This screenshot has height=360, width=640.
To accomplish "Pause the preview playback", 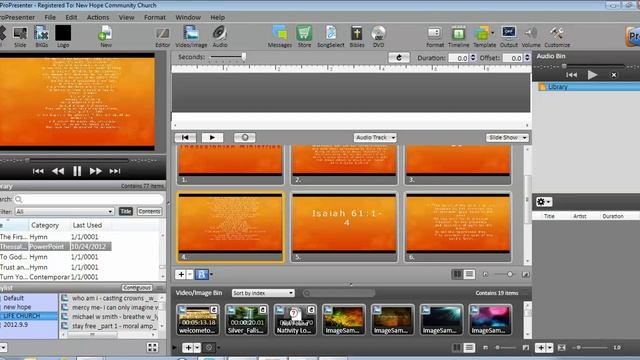I will pyautogui.click(x=77, y=171).
